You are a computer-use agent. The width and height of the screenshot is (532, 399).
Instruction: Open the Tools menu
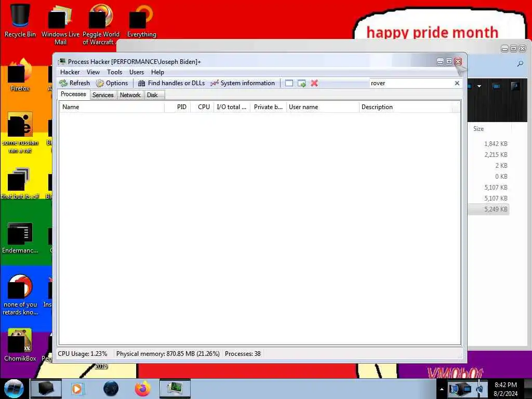coord(114,72)
